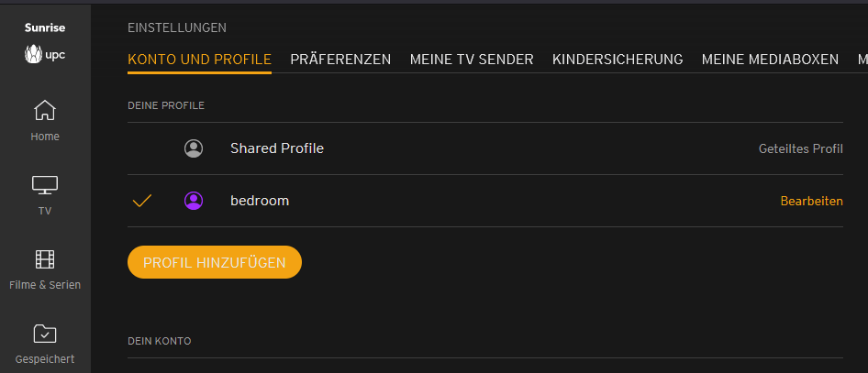
Task: Select the Meine Mediaboxen tab
Action: 770,60
